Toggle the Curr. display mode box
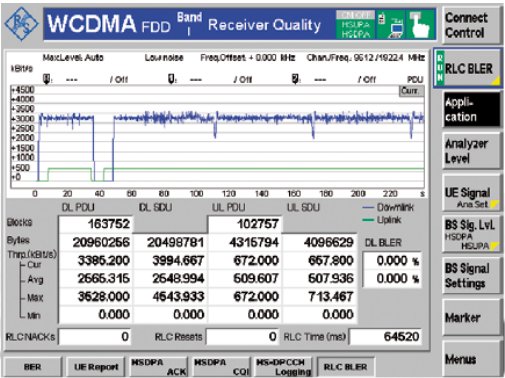The height and width of the screenshot is (378, 505). [x=411, y=91]
